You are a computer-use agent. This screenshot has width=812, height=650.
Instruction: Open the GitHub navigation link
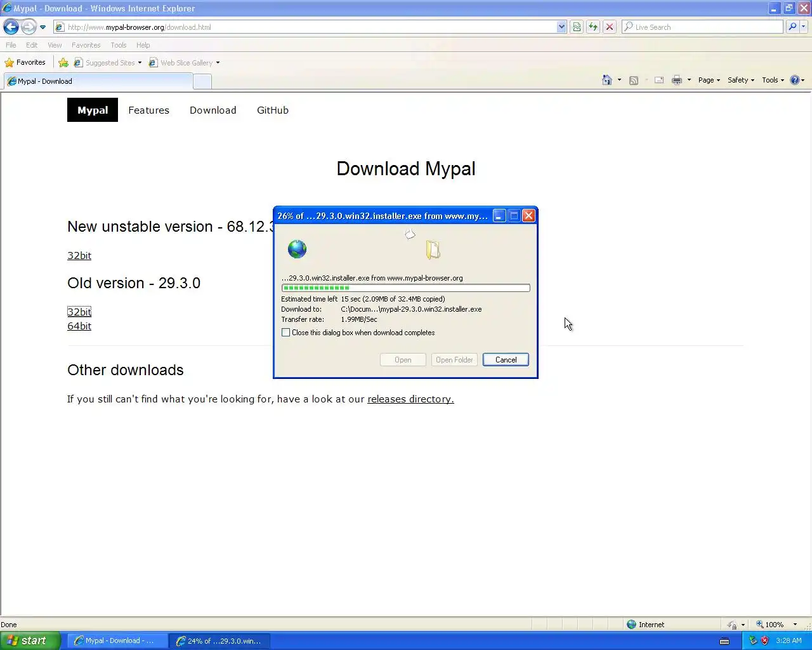coord(273,110)
